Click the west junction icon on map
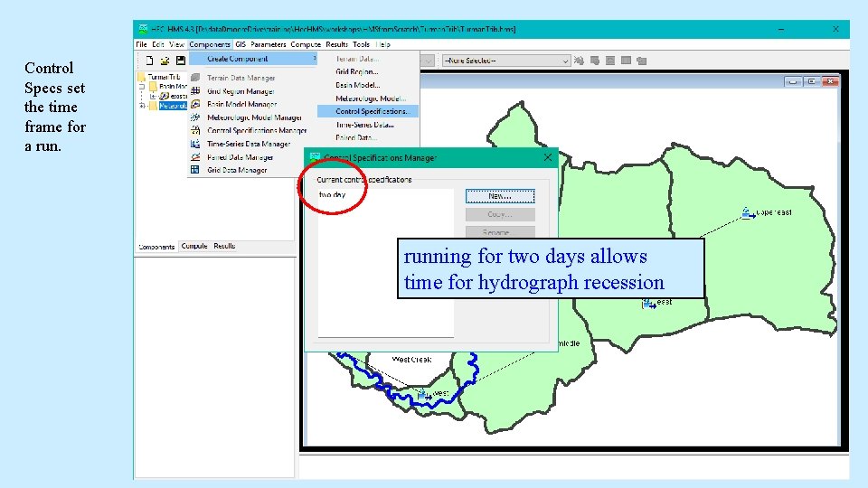Viewport: 868px width, 488px height. [425, 395]
